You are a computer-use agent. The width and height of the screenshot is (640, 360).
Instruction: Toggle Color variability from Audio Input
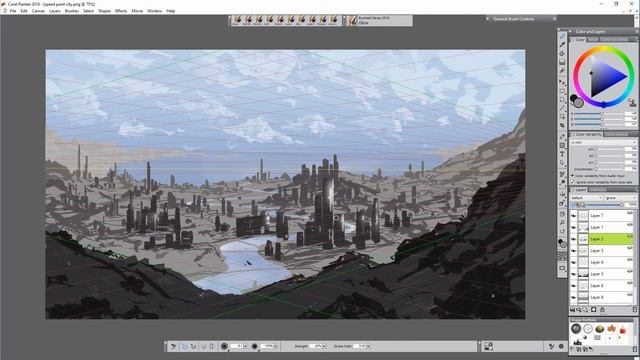pyautogui.click(x=572, y=176)
